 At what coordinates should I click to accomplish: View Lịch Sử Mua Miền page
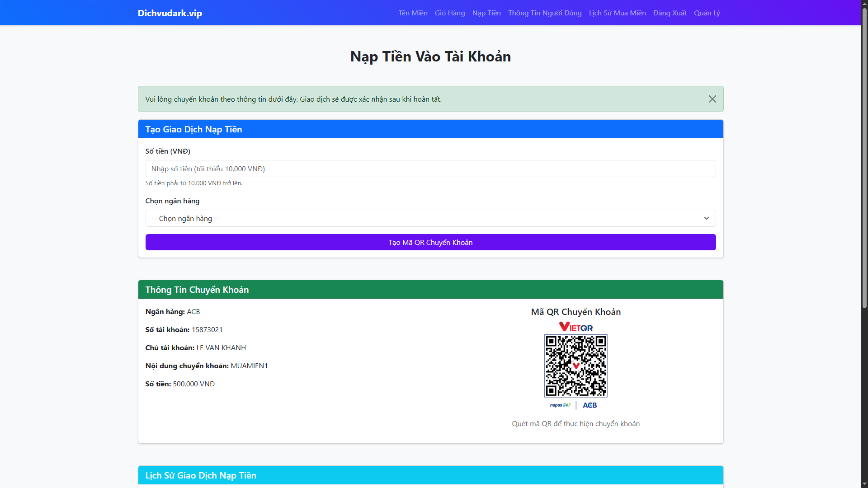[x=617, y=13]
